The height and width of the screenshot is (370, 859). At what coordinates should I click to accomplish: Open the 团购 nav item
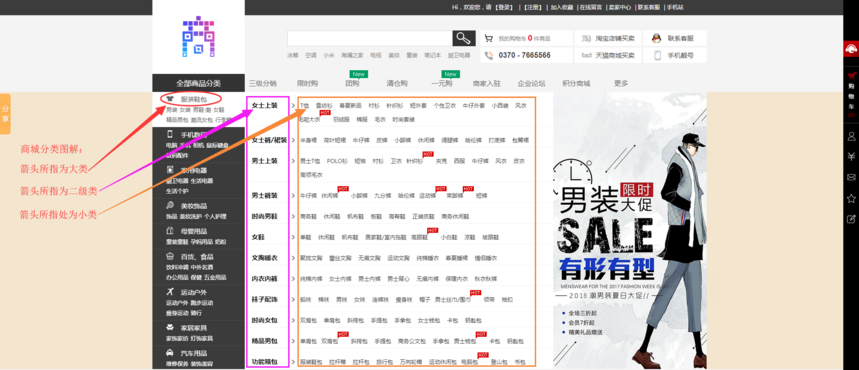pyautogui.click(x=352, y=84)
